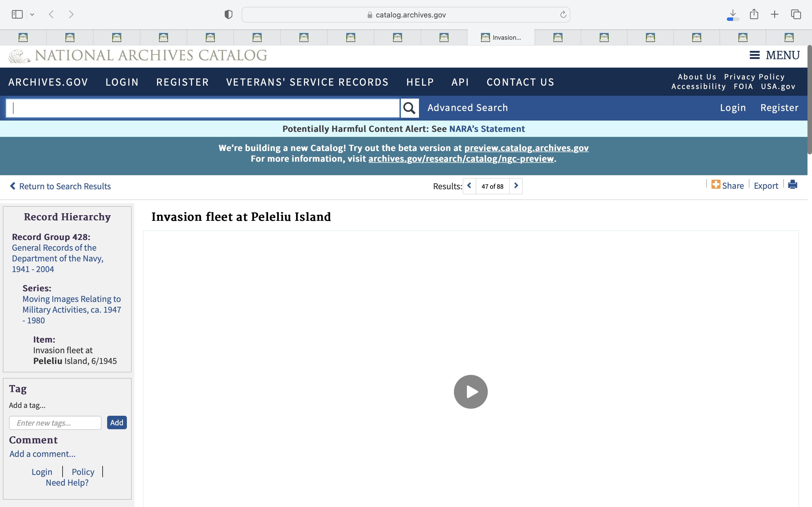Viewport: 812px width, 507px height.
Task: Open Veterans' Service Records nav item
Action: [307, 82]
